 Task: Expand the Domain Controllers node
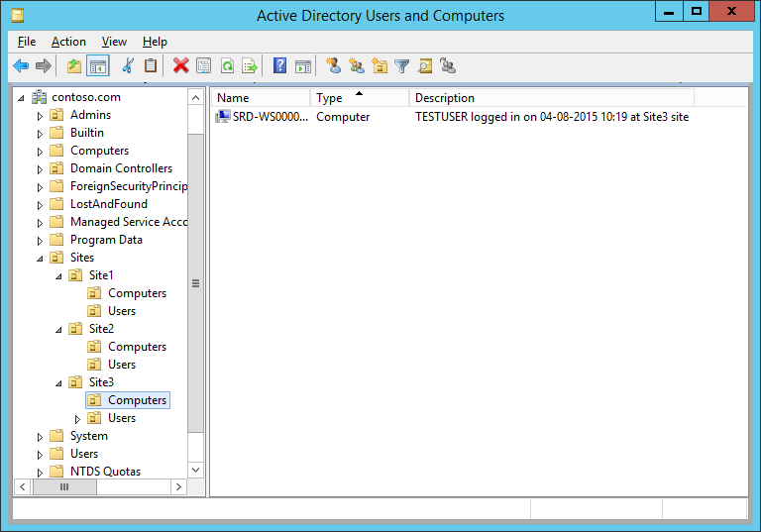[x=40, y=169]
